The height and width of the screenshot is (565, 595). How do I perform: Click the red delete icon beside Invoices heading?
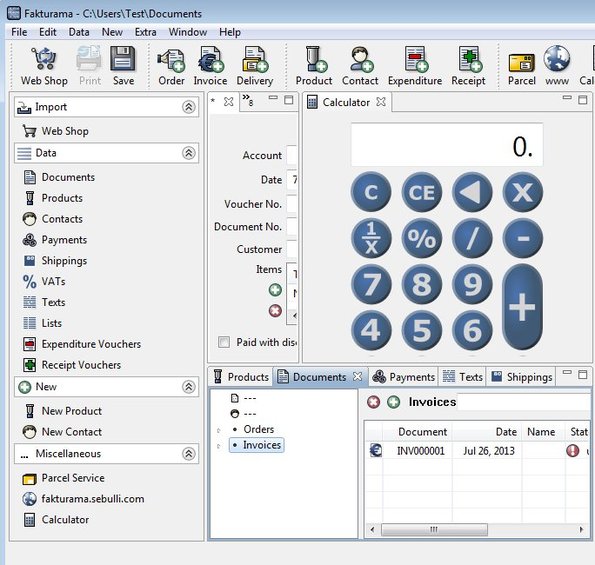(373, 402)
